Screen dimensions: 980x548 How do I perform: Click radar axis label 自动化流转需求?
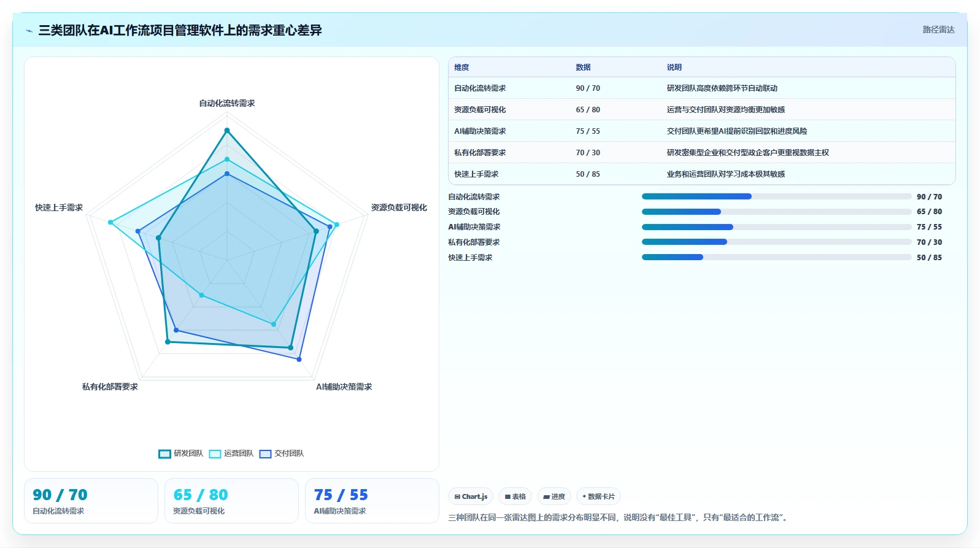coord(227,103)
